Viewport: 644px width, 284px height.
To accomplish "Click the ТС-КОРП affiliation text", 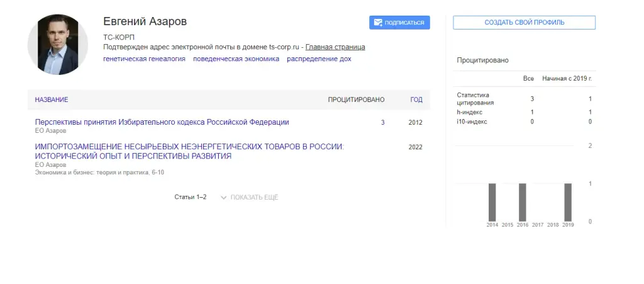I will point(119,37).
